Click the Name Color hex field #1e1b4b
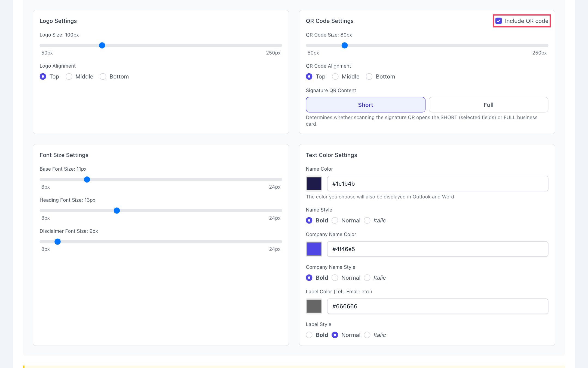Screen dimensions: 588x368 (437, 184)
